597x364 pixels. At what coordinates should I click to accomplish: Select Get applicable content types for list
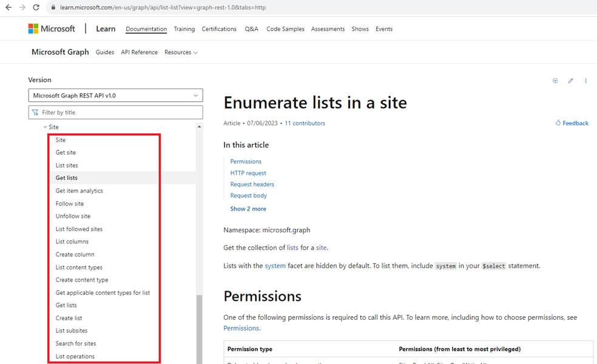coord(103,293)
